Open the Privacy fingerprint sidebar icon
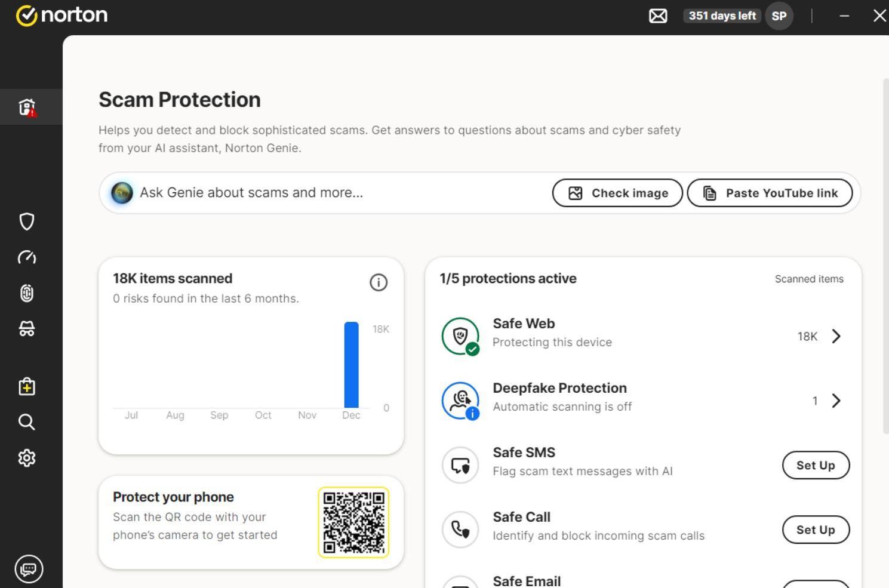The image size is (889, 588). point(27,293)
